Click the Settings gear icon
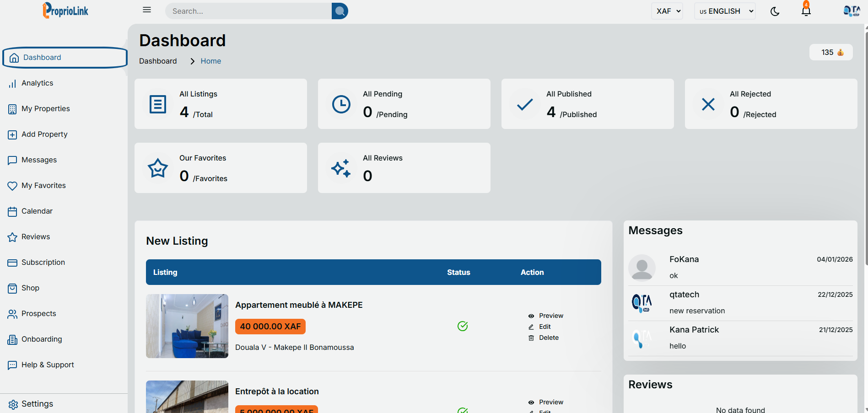This screenshot has width=868, height=413. (13, 404)
